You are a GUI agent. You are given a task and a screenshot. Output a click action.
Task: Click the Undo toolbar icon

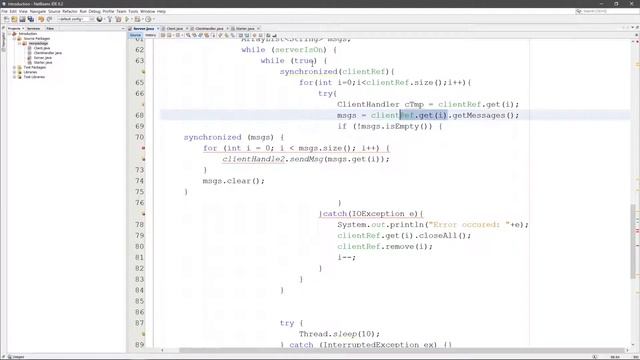[x=41, y=19]
